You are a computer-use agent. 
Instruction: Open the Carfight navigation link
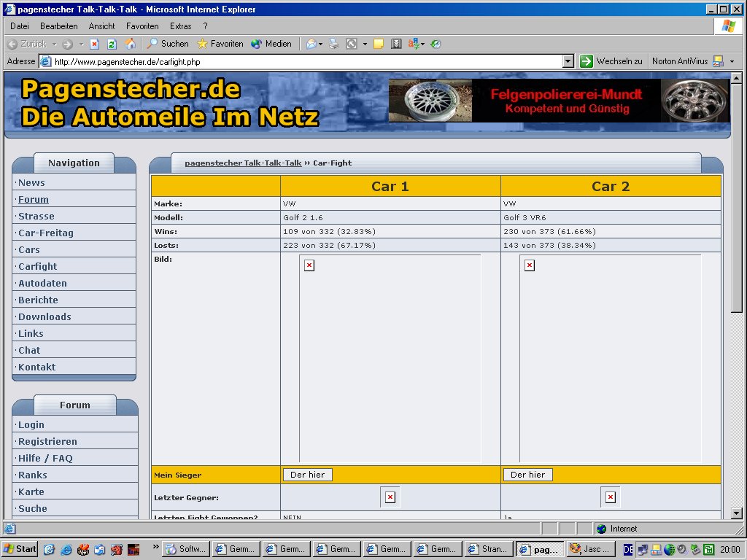(x=38, y=266)
